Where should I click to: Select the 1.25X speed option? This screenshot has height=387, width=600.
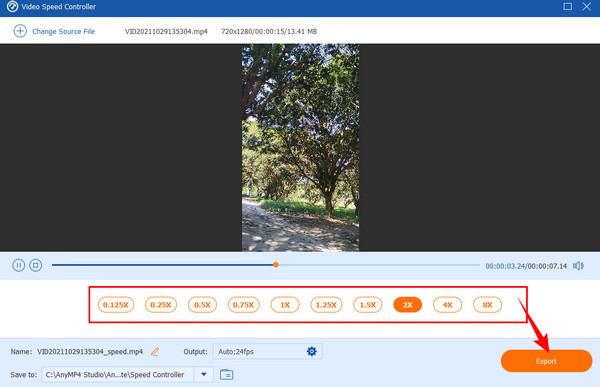pyautogui.click(x=326, y=305)
